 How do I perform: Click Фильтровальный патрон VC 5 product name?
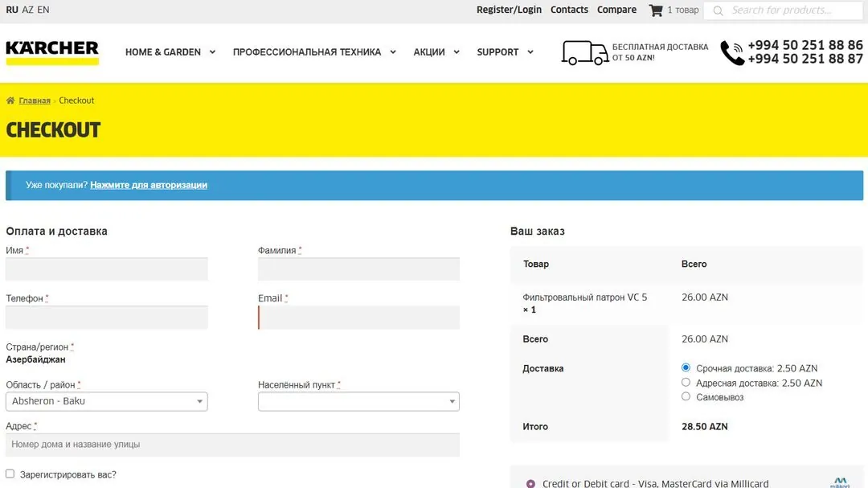[584, 297]
